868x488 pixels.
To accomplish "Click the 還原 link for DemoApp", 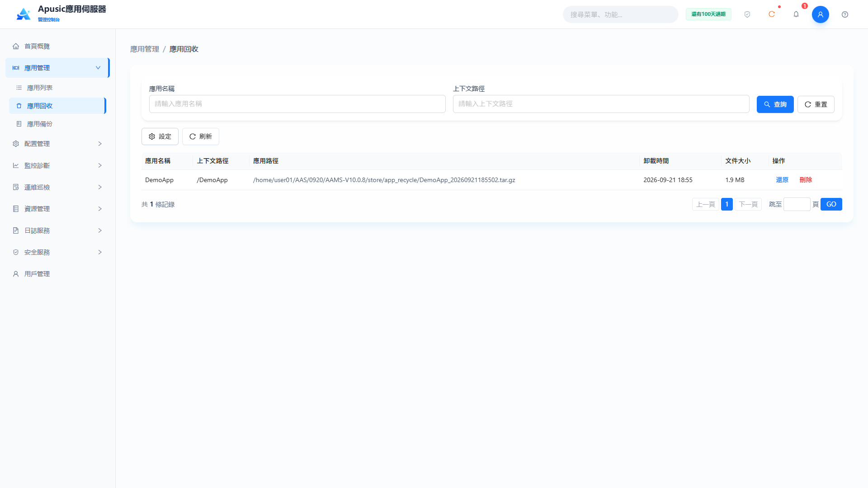I will (782, 180).
